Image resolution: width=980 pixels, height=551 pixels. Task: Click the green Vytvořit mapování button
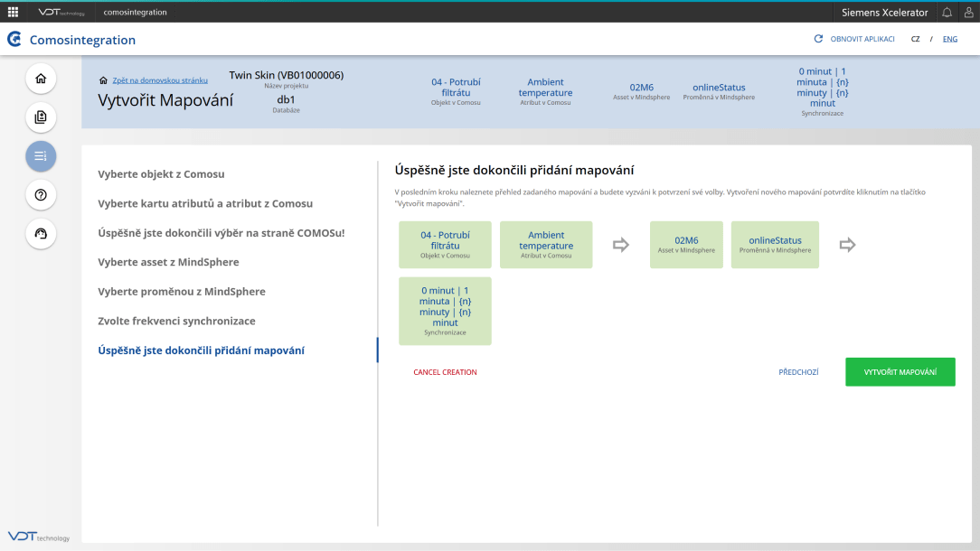(x=900, y=372)
